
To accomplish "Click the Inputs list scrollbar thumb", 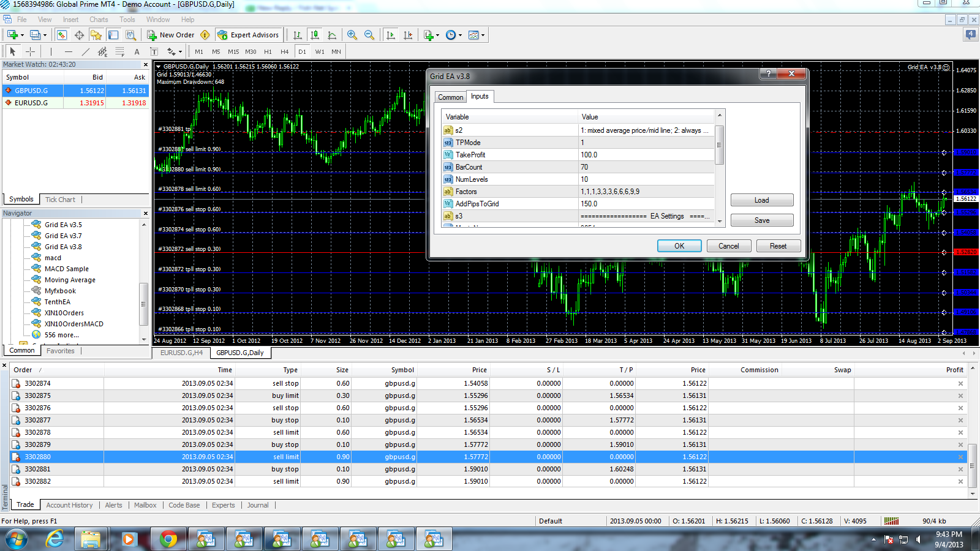I will pyautogui.click(x=720, y=145).
